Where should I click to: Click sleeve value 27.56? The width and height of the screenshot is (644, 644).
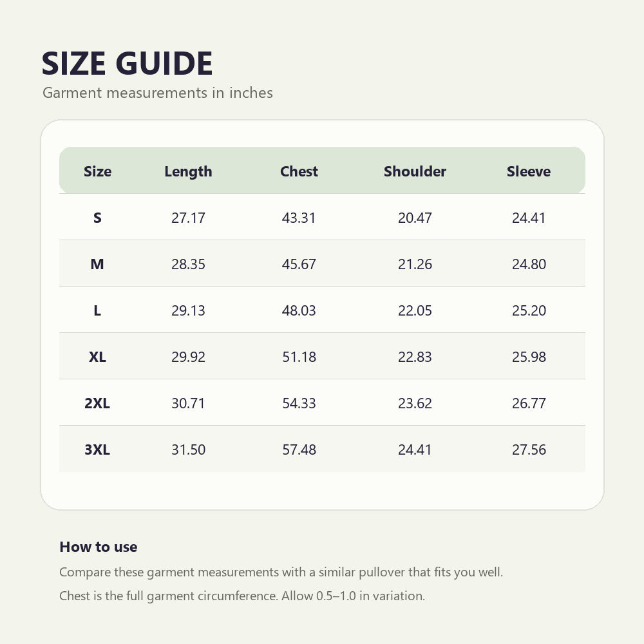click(x=529, y=450)
